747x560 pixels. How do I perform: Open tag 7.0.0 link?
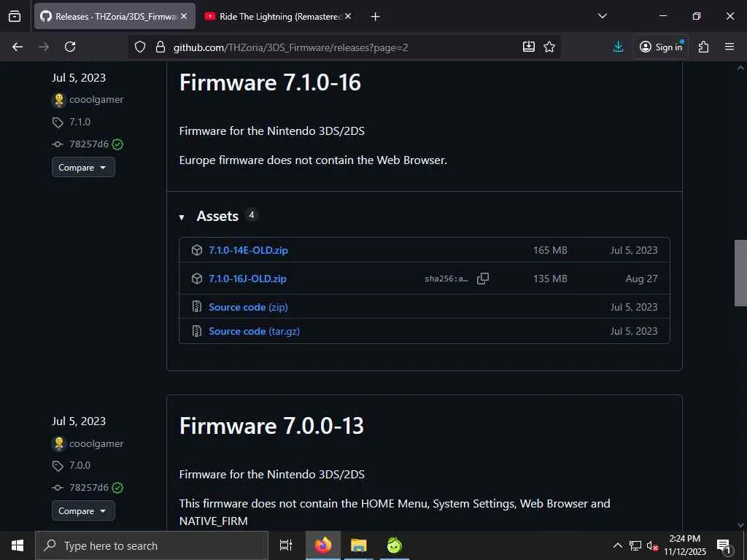(x=80, y=465)
